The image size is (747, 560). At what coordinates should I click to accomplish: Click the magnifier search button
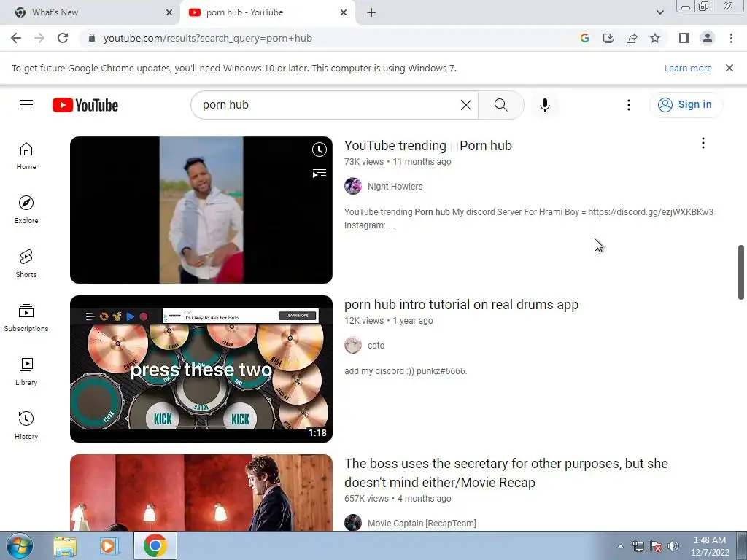point(500,105)
